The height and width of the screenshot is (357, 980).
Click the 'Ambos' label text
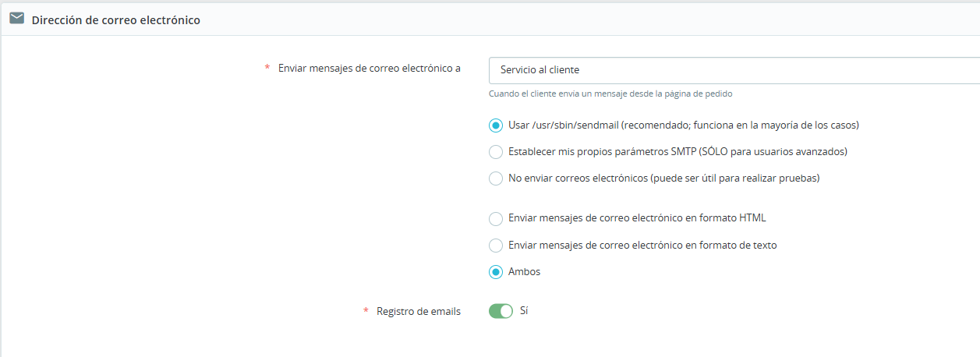pos(524,272)
